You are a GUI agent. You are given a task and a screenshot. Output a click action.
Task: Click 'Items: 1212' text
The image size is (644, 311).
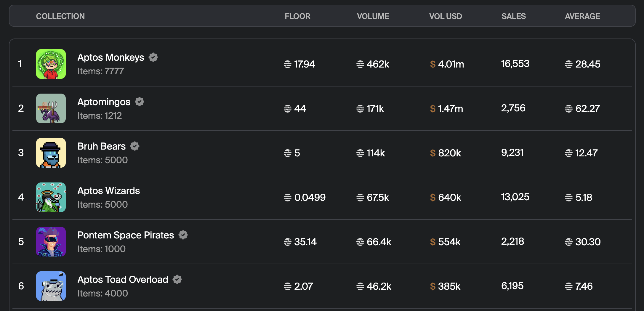pyautogui.click(x=100, y=116)
